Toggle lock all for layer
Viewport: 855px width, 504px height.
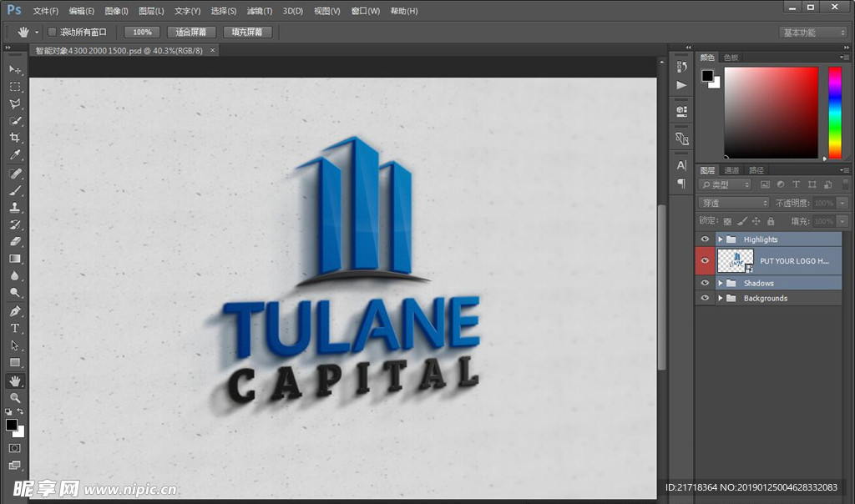pyautogui.click(x=771, y=221)
